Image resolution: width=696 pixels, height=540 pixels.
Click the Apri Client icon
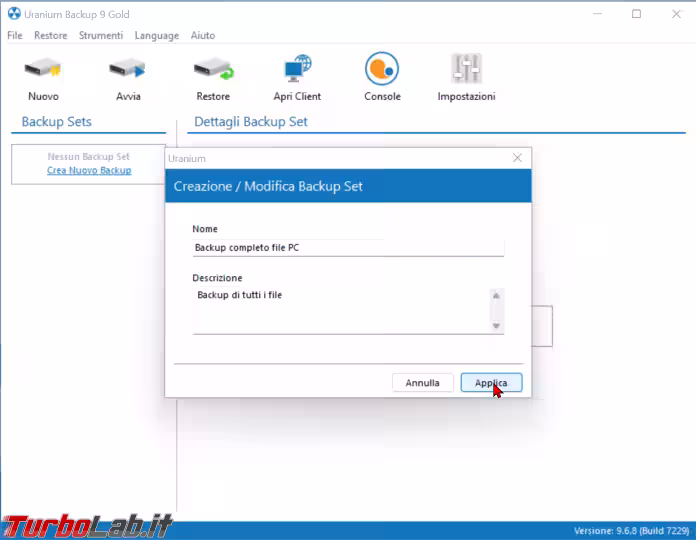point(297,68)
